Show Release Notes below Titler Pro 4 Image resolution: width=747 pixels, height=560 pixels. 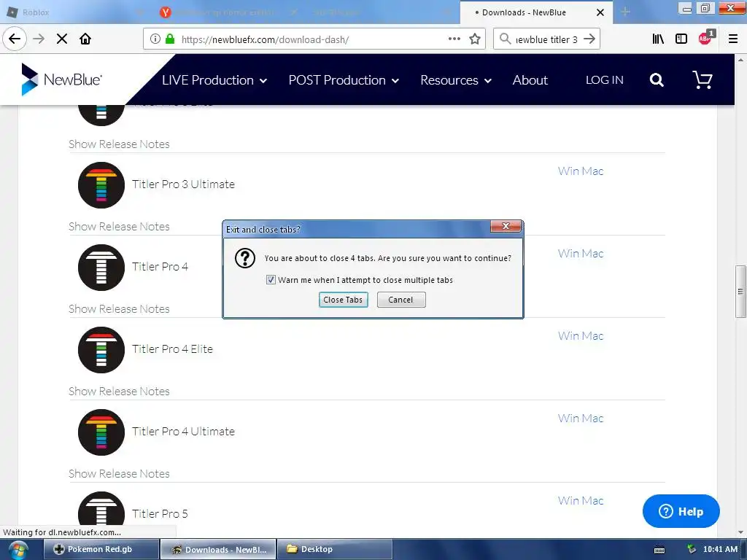(x=119, y=308)
